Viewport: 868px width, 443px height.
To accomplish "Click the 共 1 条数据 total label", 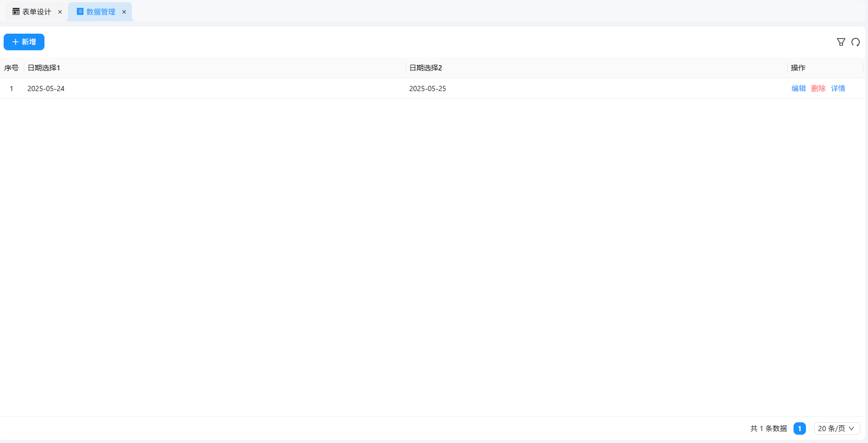I will click(x=769, y=429).
